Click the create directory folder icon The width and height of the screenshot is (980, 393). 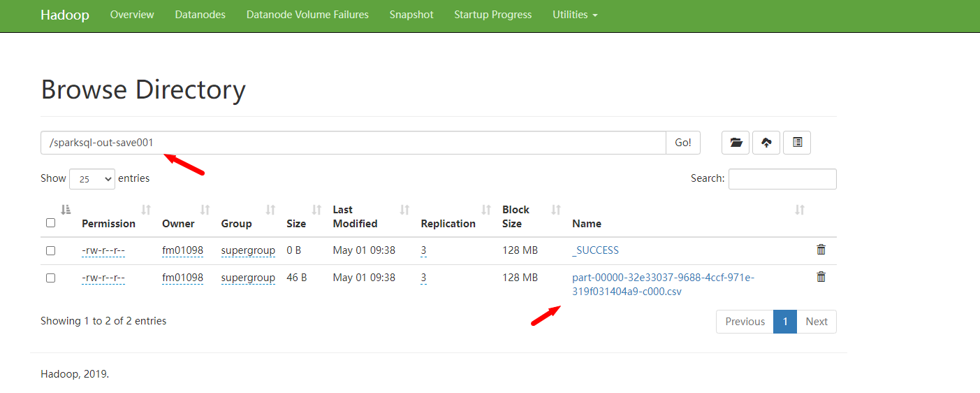coord(736,143)
